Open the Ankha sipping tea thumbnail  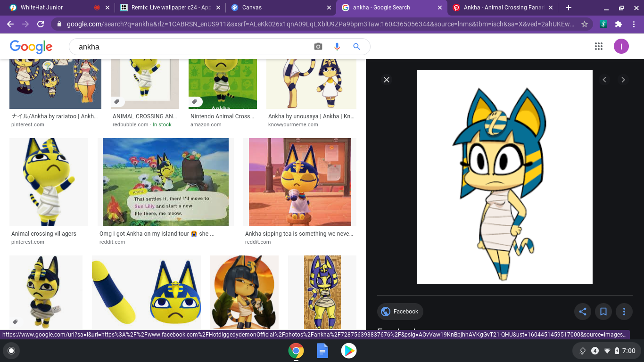pos(300,182)
